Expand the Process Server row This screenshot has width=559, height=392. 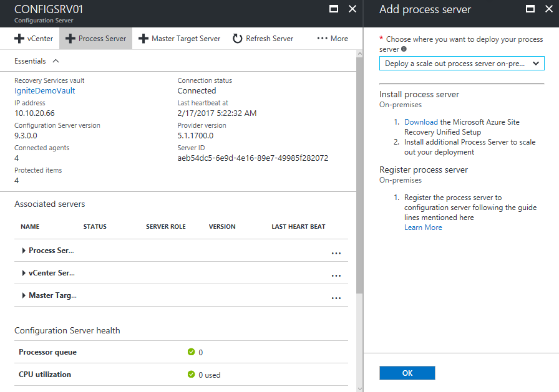24,251
